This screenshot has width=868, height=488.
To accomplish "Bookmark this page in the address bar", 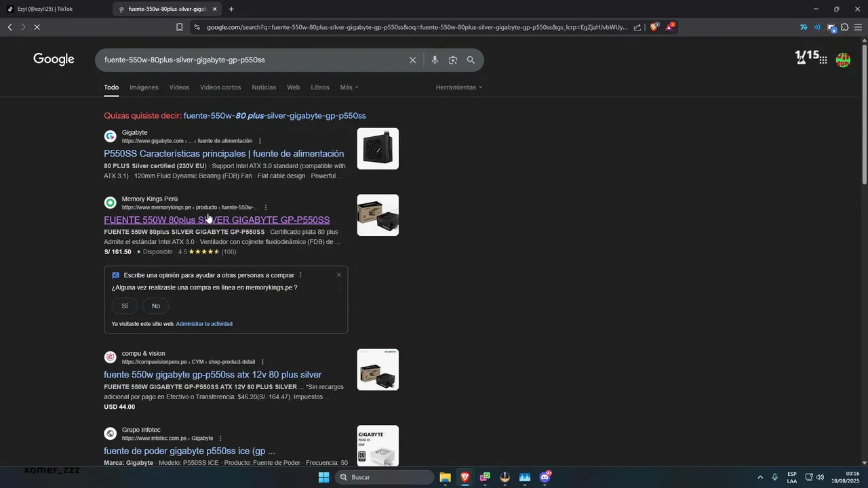I will point(179,27).
